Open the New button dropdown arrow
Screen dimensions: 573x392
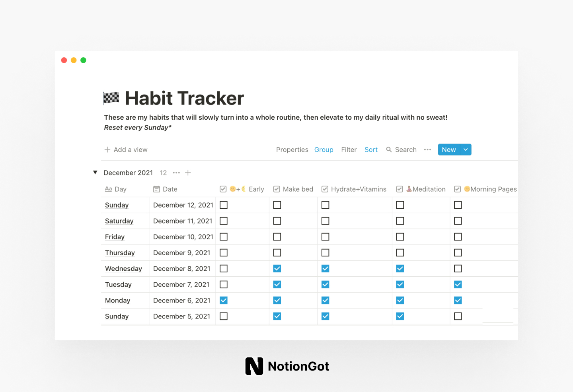click(x=466, y=149)
